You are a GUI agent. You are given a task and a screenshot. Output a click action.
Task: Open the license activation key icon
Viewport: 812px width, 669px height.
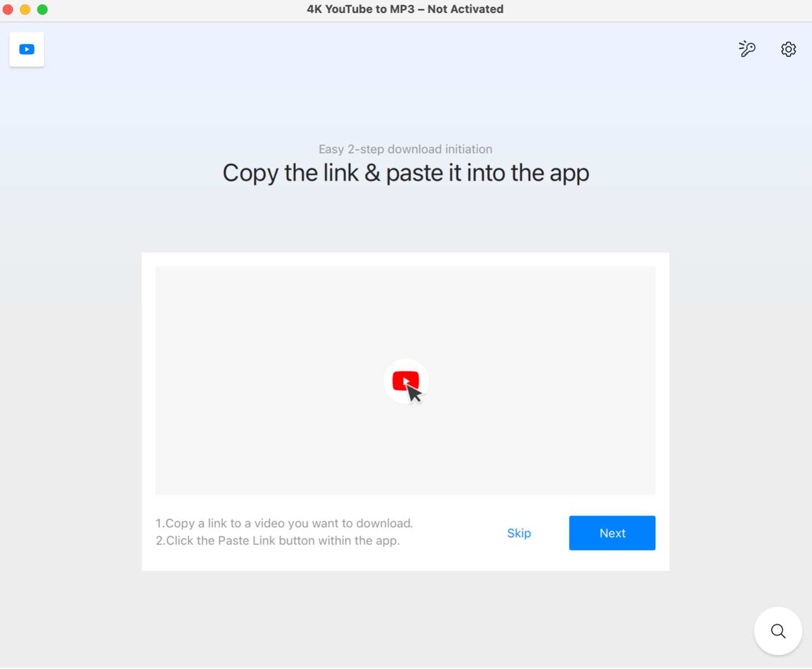click(x=747, y=49)
